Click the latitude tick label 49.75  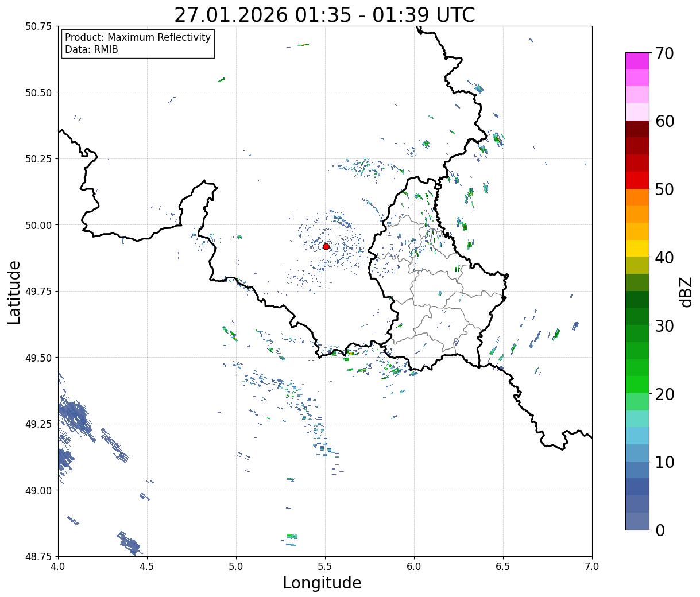38,292
